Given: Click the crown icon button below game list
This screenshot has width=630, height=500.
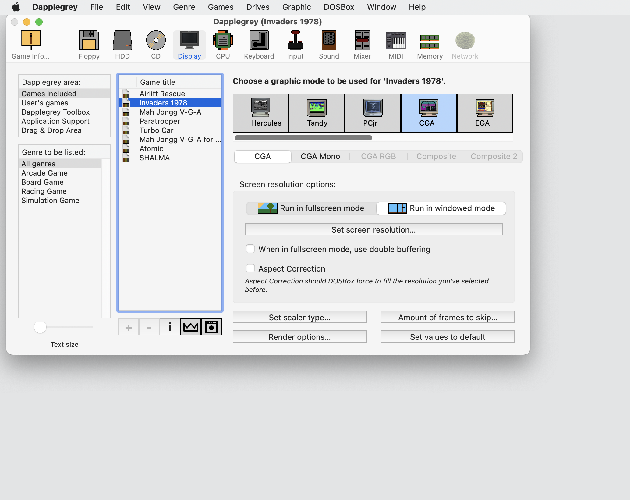Looking at the screenshot, I should click(190, 328).
